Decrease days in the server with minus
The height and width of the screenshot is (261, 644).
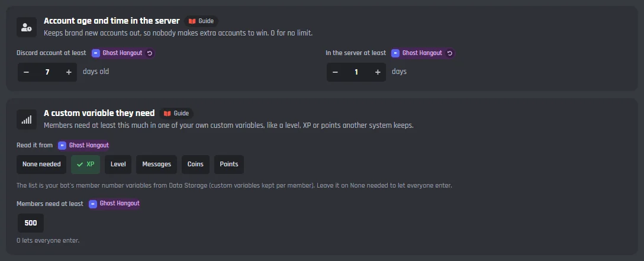click(x=335, y=72)
